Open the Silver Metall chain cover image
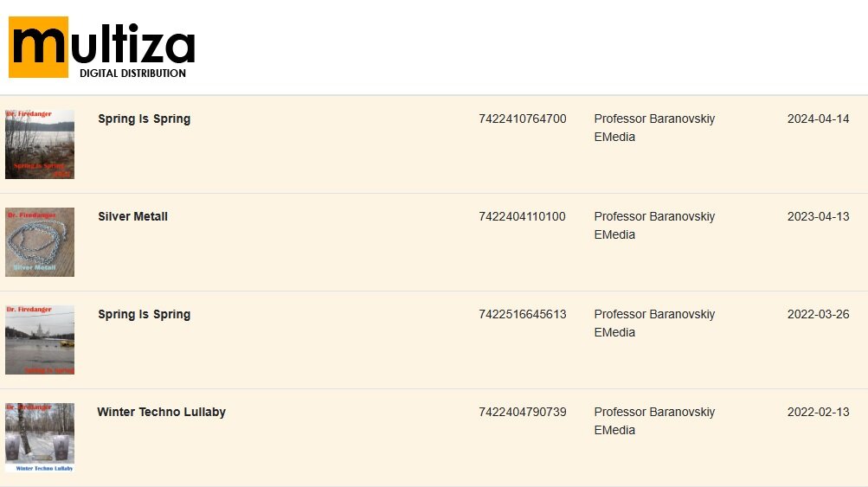 pyautogui.click(x=40, y=242)
